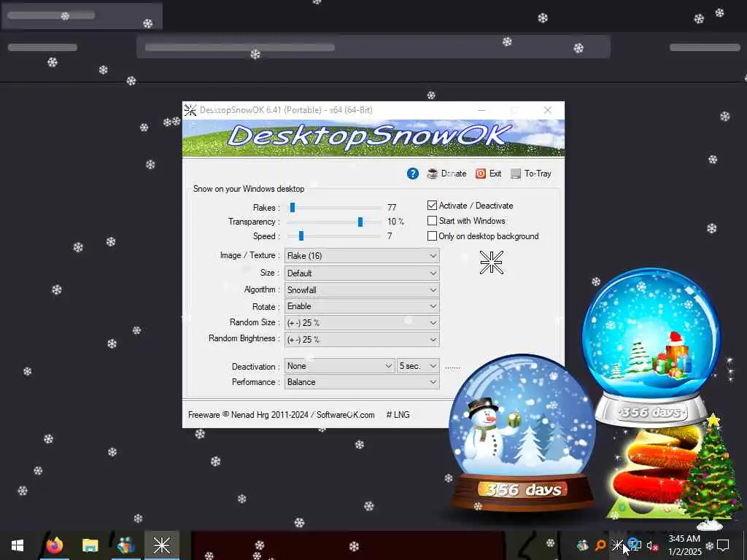The height and width of the screenshot is (560, 747).
Task: Click the gift-box snow globe widget
Action: [651, 345]
